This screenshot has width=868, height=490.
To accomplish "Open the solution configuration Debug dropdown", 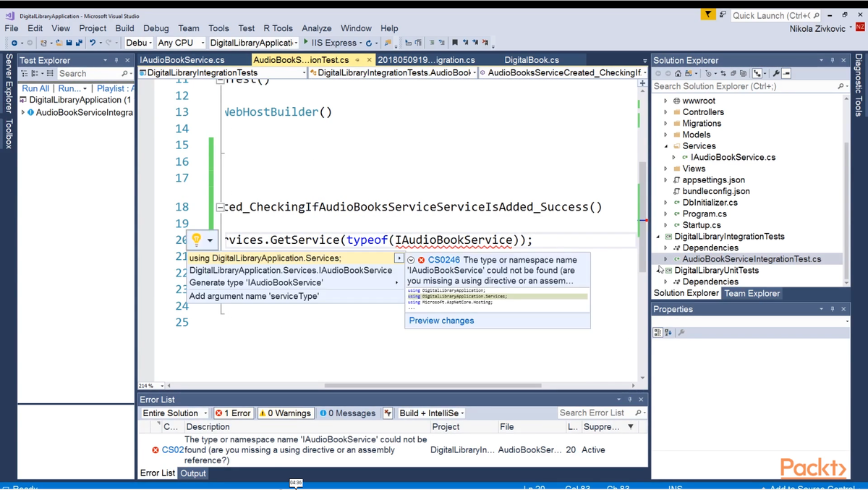I will click(138, 43).
